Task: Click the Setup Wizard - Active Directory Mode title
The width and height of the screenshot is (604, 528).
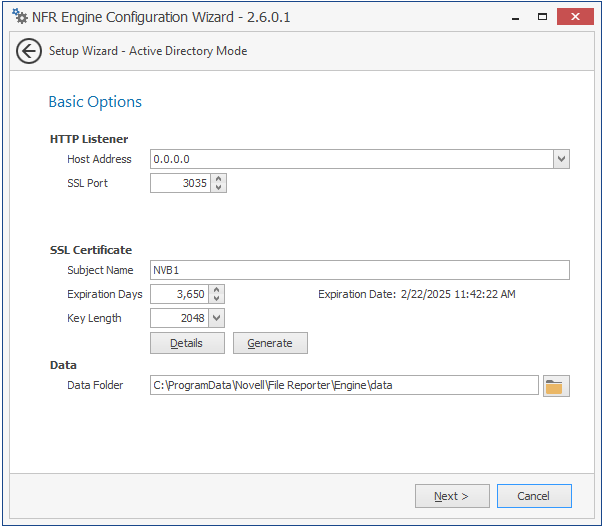Action: [x=148, y=51]
